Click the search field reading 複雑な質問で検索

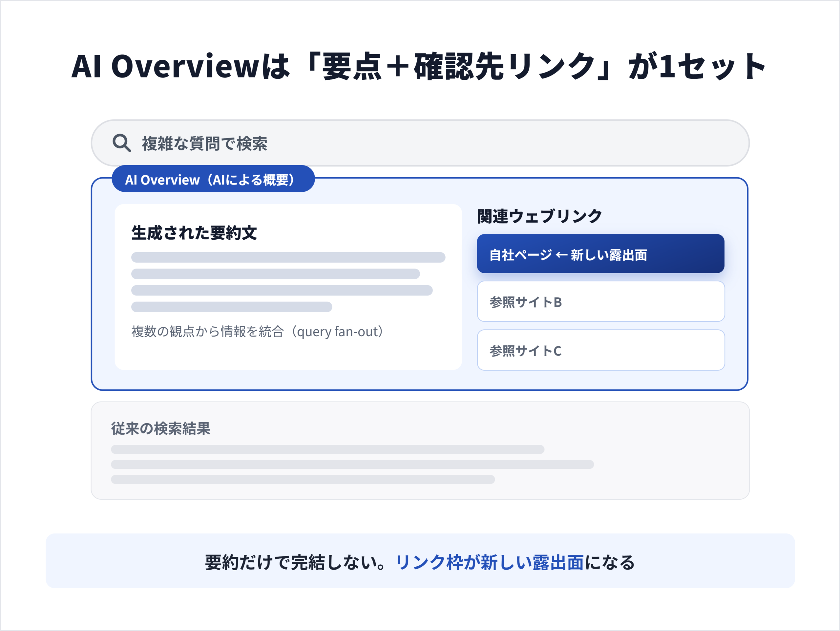(x=420, y=143)
